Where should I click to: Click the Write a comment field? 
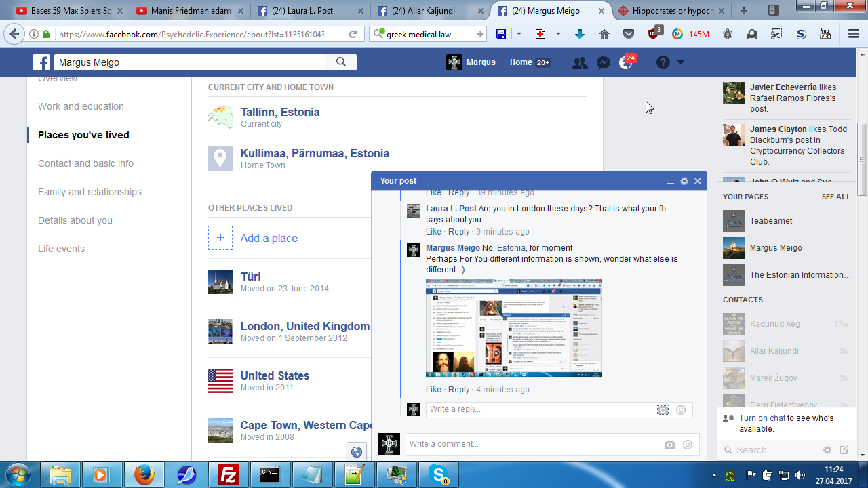coord(534,444)
